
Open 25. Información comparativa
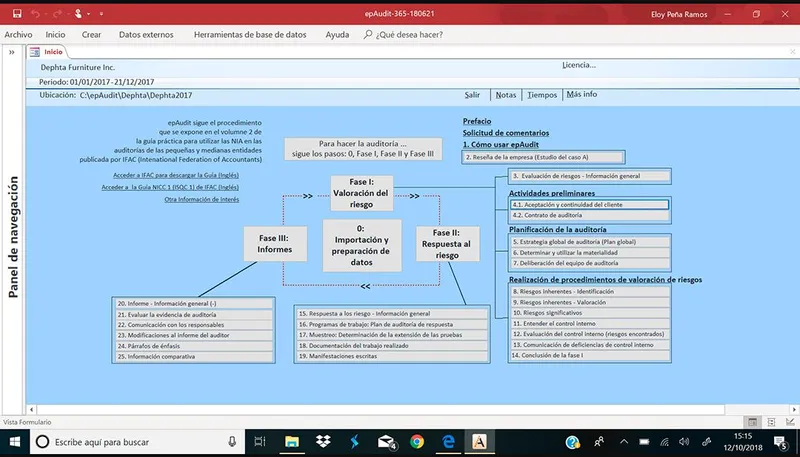(x=193, y=357)
